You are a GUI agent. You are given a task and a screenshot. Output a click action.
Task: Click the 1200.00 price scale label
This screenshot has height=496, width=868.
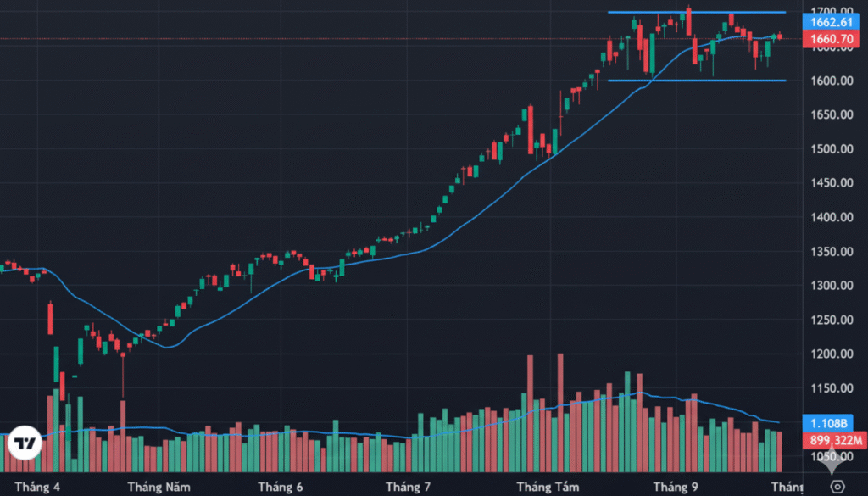tap(831, 354)
